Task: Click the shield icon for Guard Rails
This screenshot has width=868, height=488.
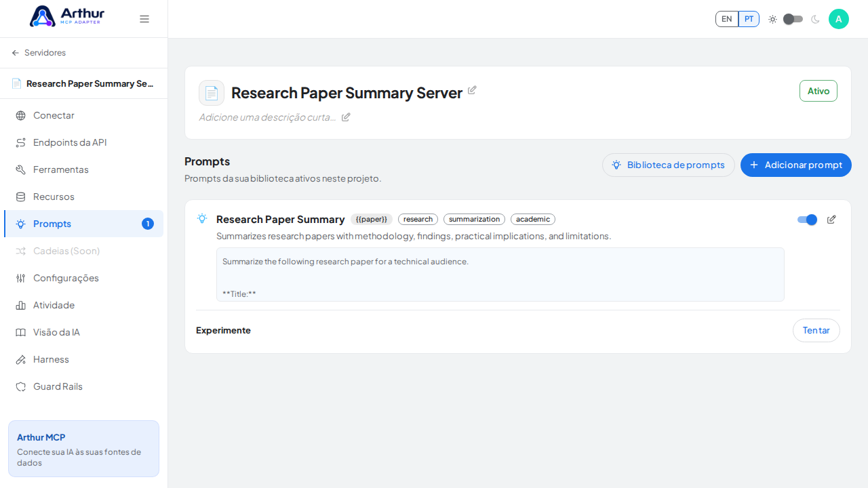Action: (x=21, y=386)
